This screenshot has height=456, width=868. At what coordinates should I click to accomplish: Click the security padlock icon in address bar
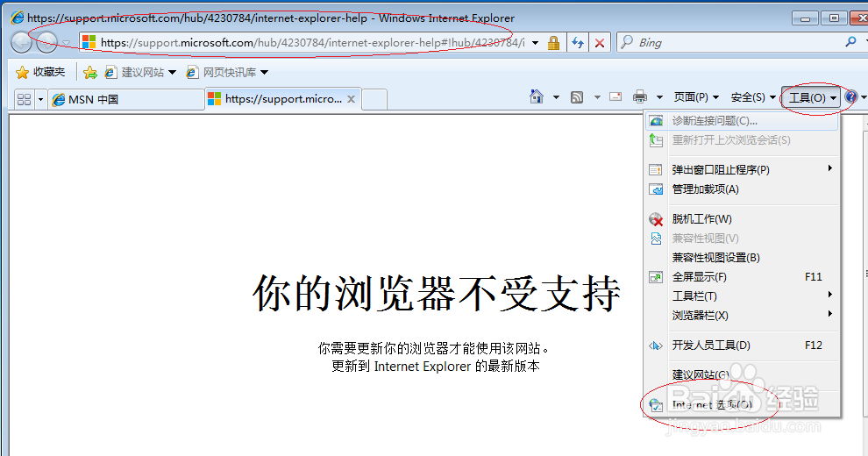click(x=553, y=43)
